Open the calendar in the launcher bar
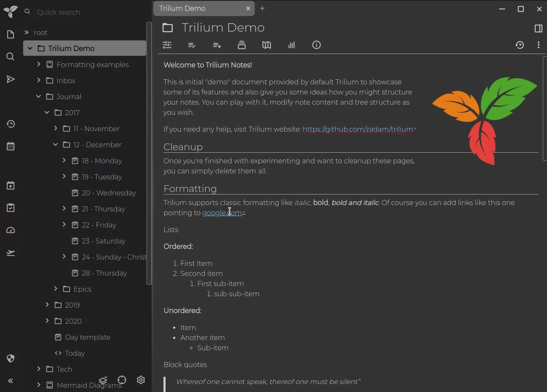Viewport: 547px width, 392px height. coord(10,146)
